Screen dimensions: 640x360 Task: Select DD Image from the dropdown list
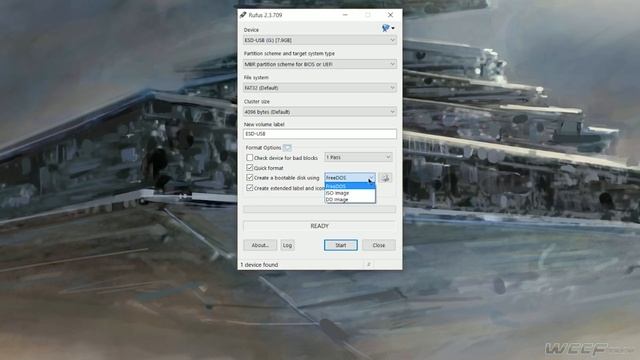tap(350, 199)
